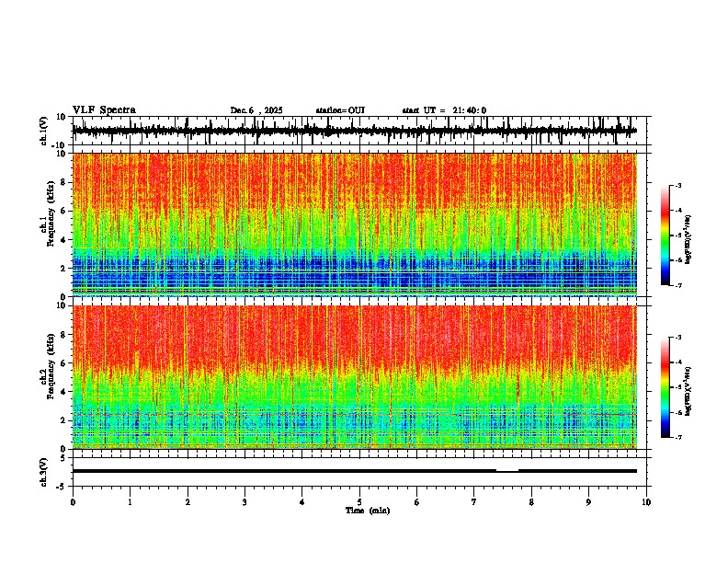
Task: Click the "4" tick label on the Time axis
Action: coord(302,502)
